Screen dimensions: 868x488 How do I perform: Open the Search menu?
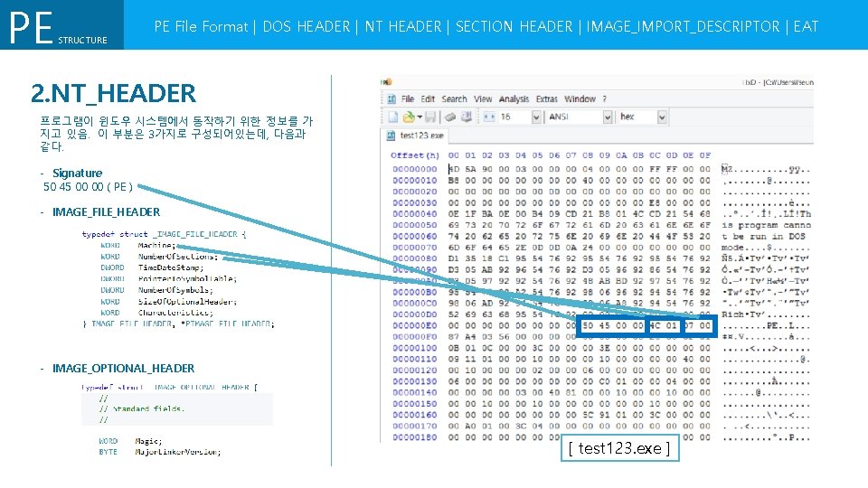[454, 99]
